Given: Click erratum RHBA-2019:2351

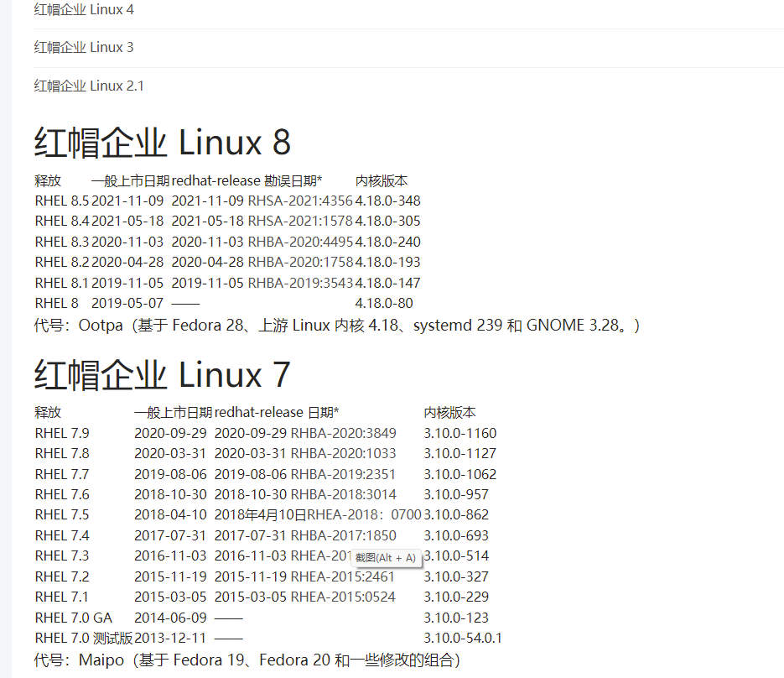Looking at the screenshot, I should click(344, 474).
